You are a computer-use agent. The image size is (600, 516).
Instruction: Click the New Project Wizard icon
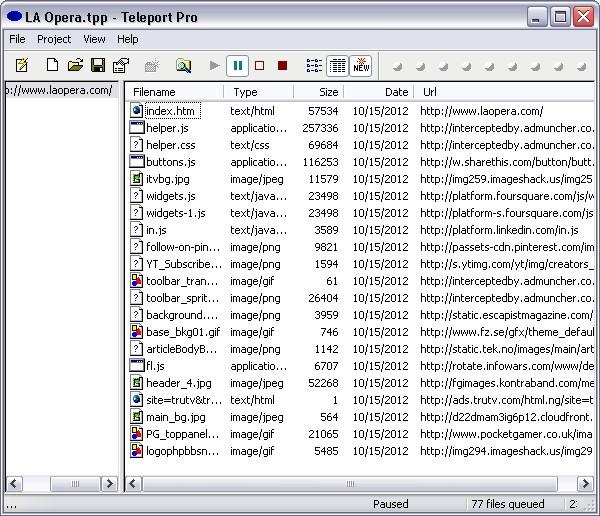pyautogui.click(x=22, y=66)
